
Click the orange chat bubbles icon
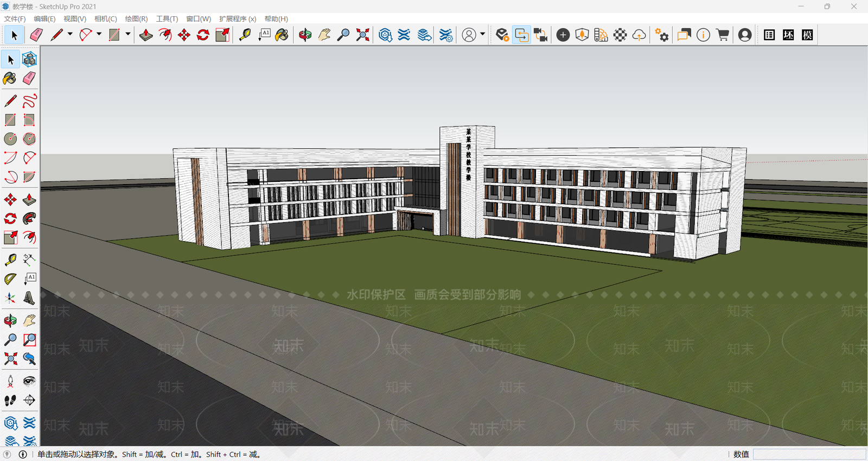click(684, 35)
